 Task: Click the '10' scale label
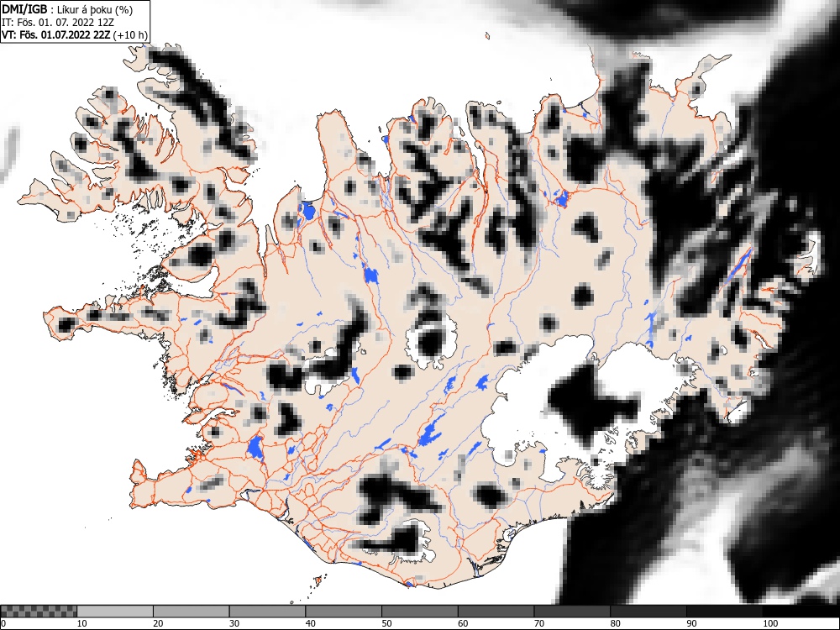[81, 623]
